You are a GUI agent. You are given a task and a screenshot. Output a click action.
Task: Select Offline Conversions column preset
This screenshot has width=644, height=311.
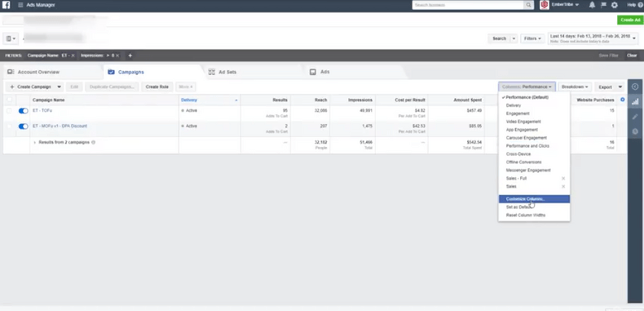click(x=534, y=162)
